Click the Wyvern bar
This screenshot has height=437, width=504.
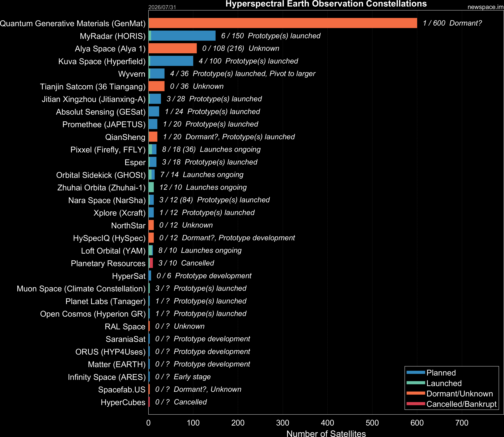[157, 73]
